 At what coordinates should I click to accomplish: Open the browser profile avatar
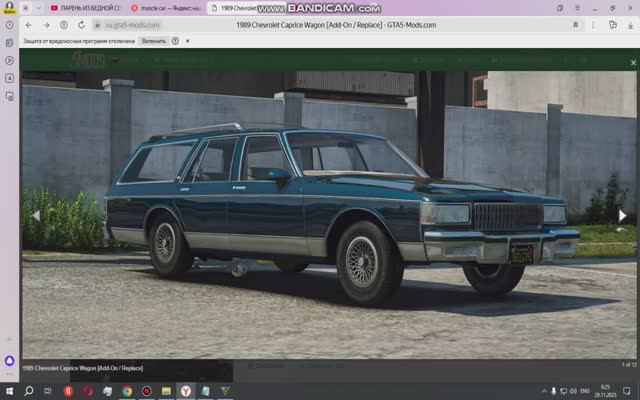(x=9, y=7)
